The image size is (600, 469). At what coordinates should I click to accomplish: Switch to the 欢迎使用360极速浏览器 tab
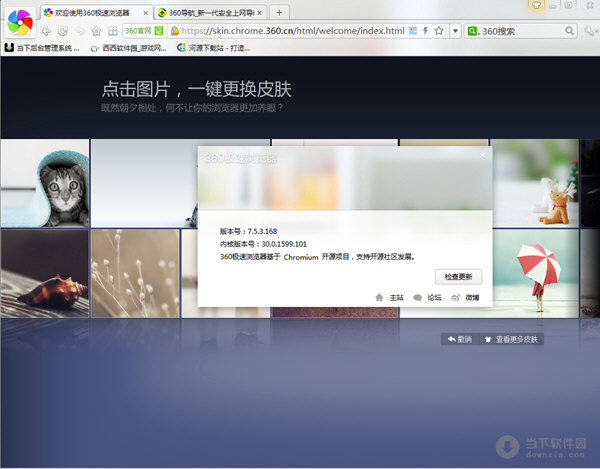(96, 13)
